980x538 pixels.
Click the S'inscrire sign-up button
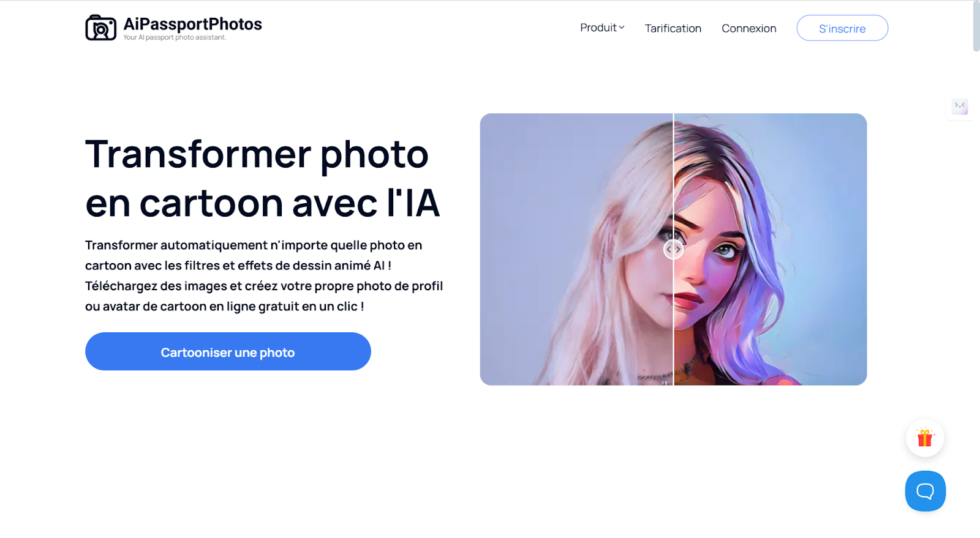click(x=842, y=28)
